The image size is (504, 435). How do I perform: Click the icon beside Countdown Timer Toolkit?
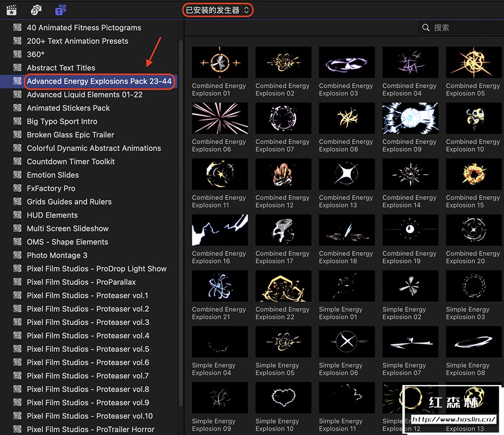[x=17, y=161]
